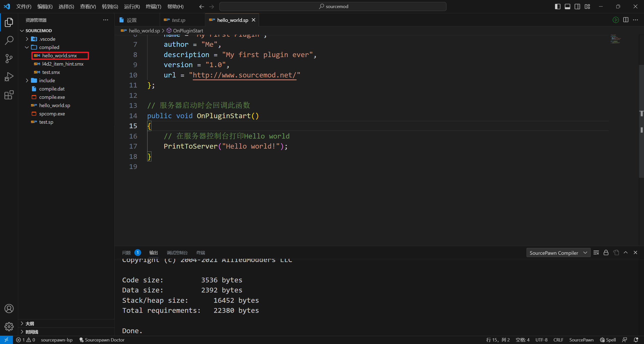Open the 终端 terminal panel tab
This screenshot has height=344, width=644.
click(x=200, y=253)
